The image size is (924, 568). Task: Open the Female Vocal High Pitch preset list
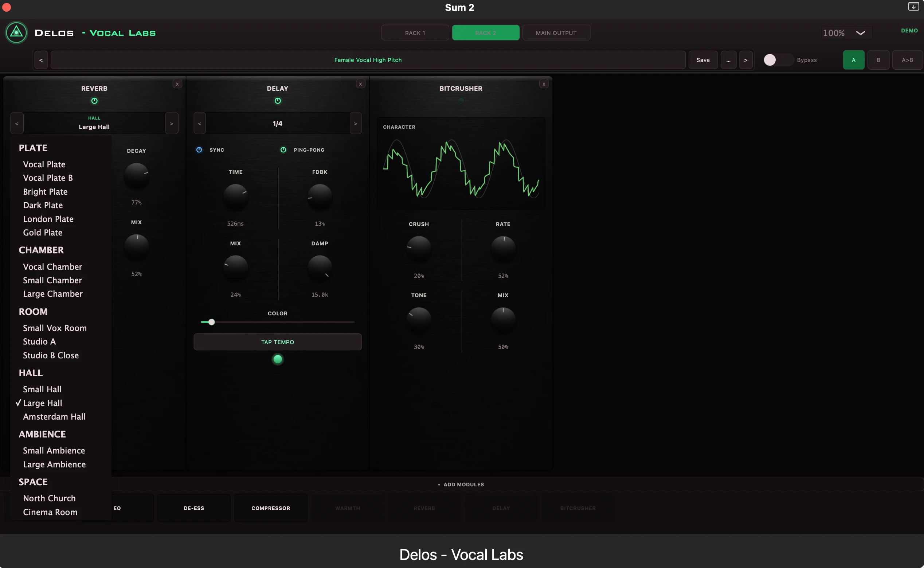pos(368,60)
